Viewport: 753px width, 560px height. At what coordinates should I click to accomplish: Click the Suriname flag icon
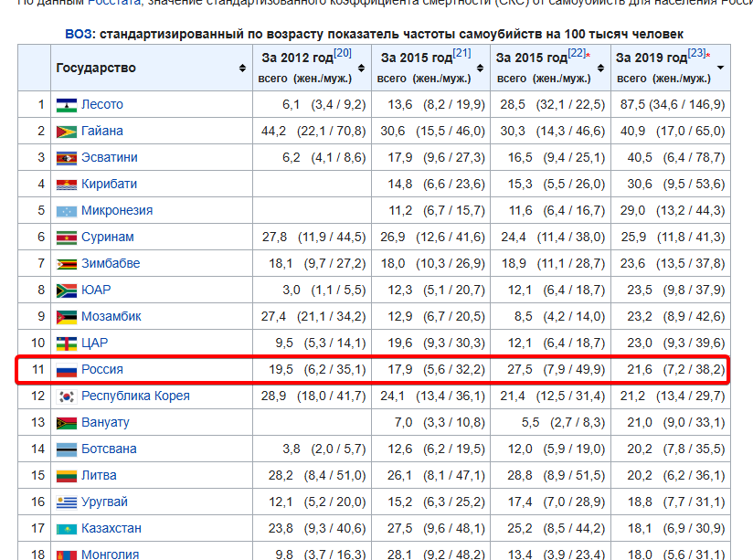tap(66, 237)
